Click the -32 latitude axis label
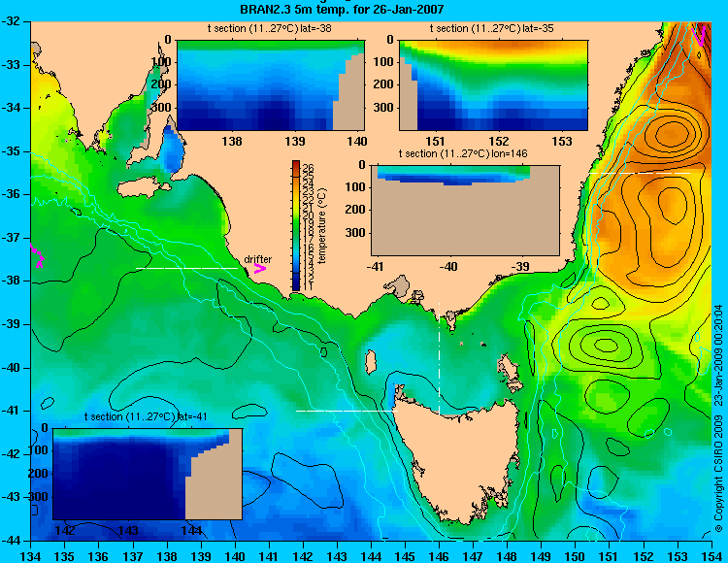Image resolution: width=728 pixels, height=563 pixels. tap(11, 21)
